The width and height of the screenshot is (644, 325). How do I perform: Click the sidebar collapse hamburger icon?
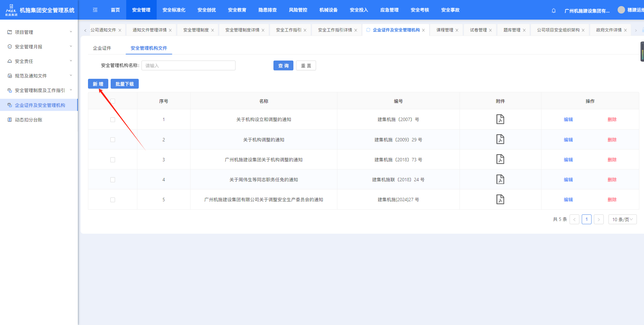pyautogui.click(x=95, y=10)
